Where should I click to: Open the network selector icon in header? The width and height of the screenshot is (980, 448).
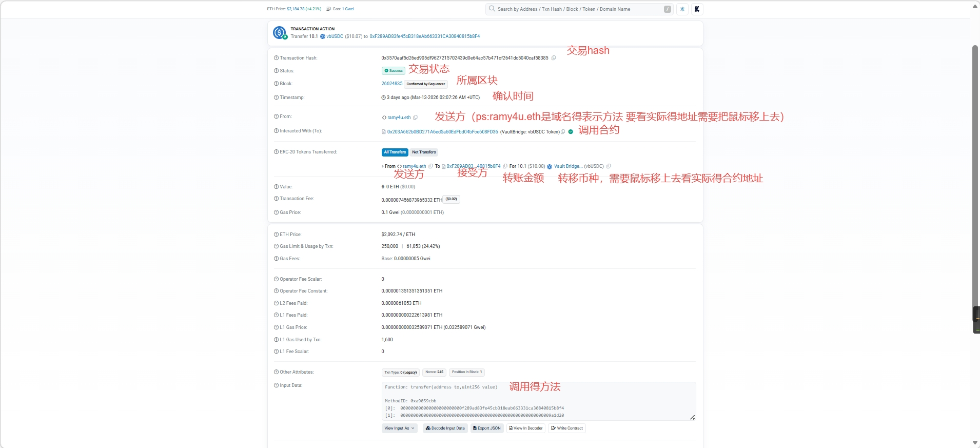pos(697,9)
